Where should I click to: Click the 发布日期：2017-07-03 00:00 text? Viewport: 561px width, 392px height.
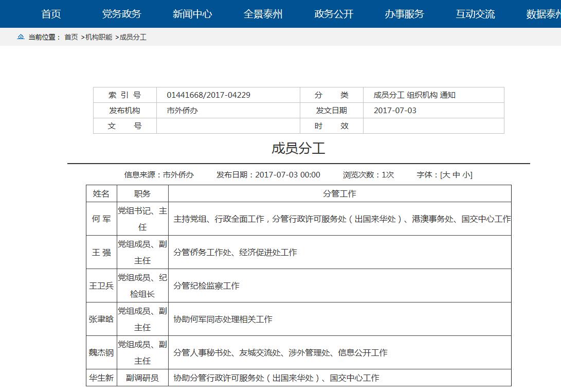pos(268,175)
